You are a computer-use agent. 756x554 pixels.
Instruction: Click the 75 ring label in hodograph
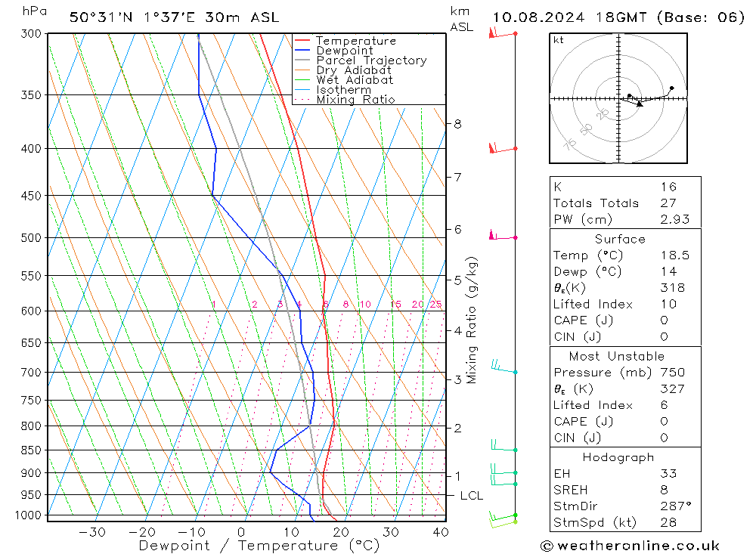click(x=570, y=144)
